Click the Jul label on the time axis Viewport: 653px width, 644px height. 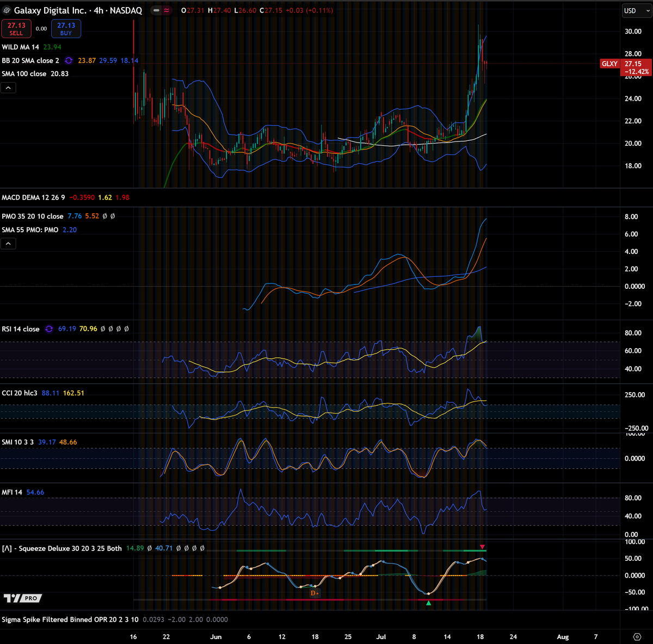coord(381,636)
